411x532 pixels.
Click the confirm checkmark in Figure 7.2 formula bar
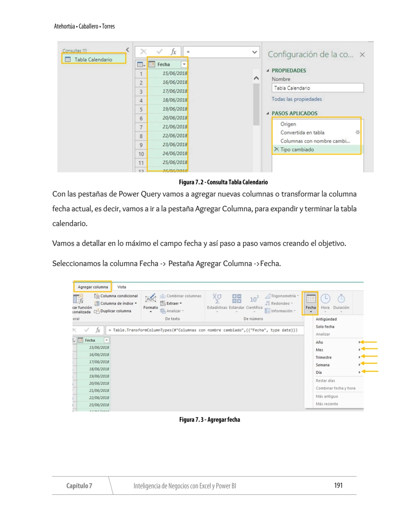click(x=159, y=52)
